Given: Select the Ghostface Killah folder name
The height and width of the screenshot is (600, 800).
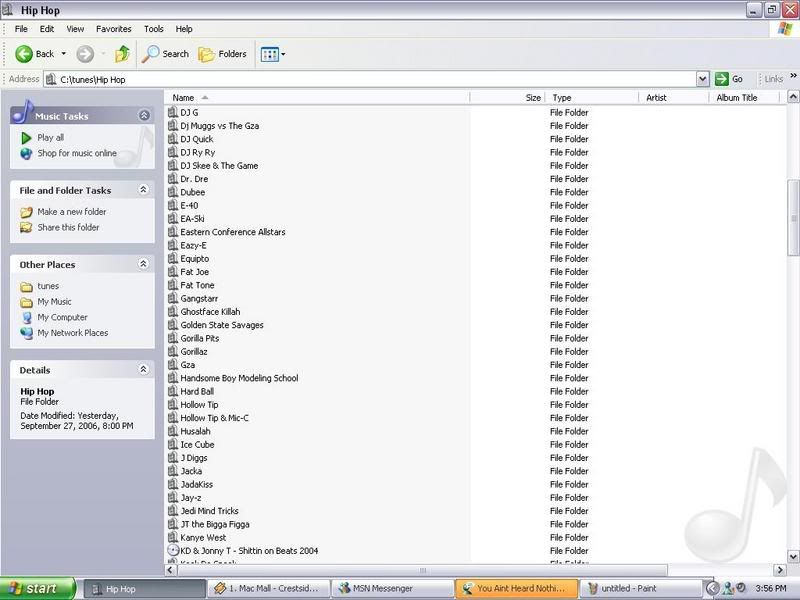Looking at the screenshot, I should pos(210,311).
